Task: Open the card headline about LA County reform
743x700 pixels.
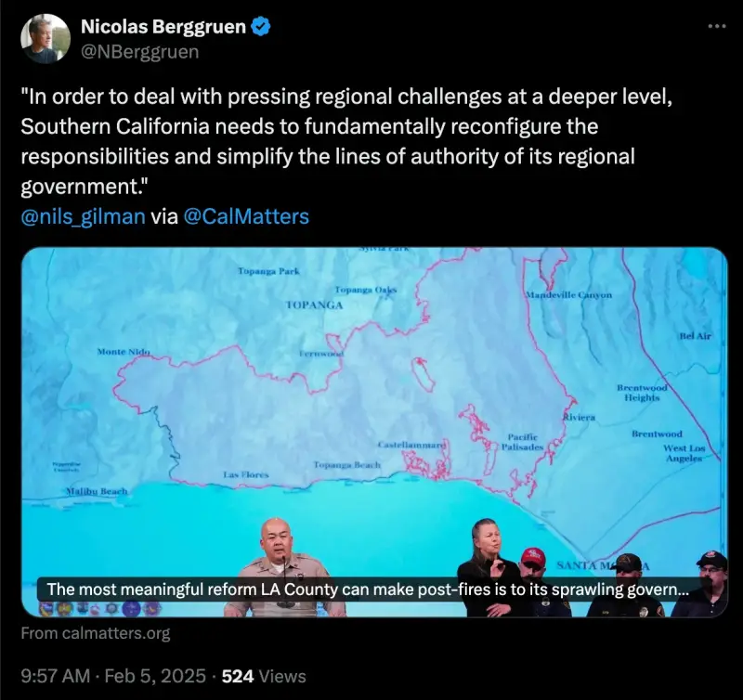Action: (x=367, y=590)
